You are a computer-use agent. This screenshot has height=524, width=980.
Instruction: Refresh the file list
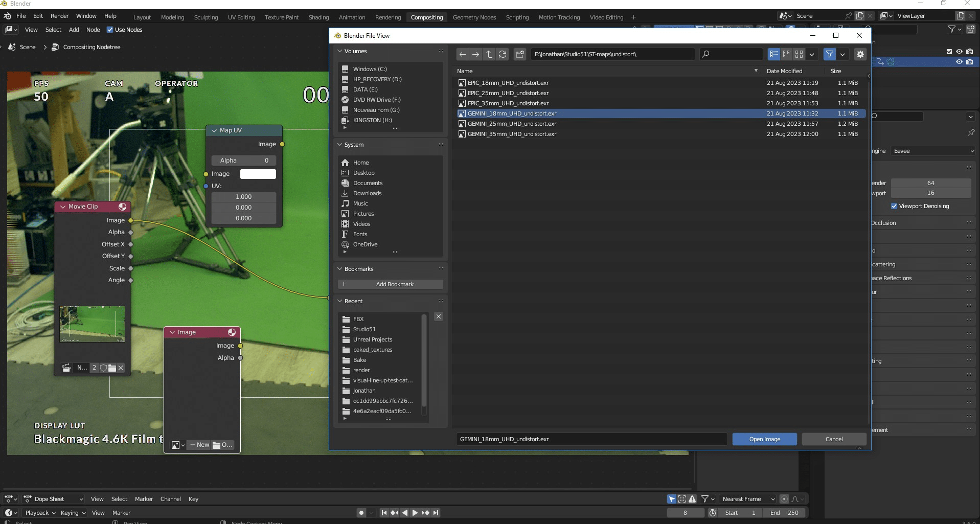tap(503, 54)
